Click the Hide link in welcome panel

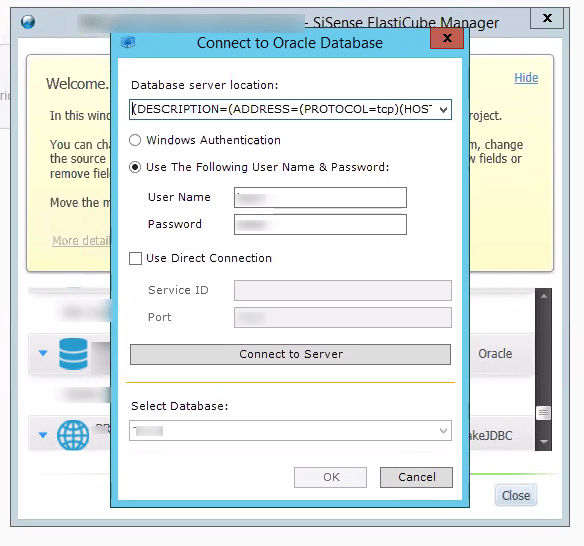point(526,78)
